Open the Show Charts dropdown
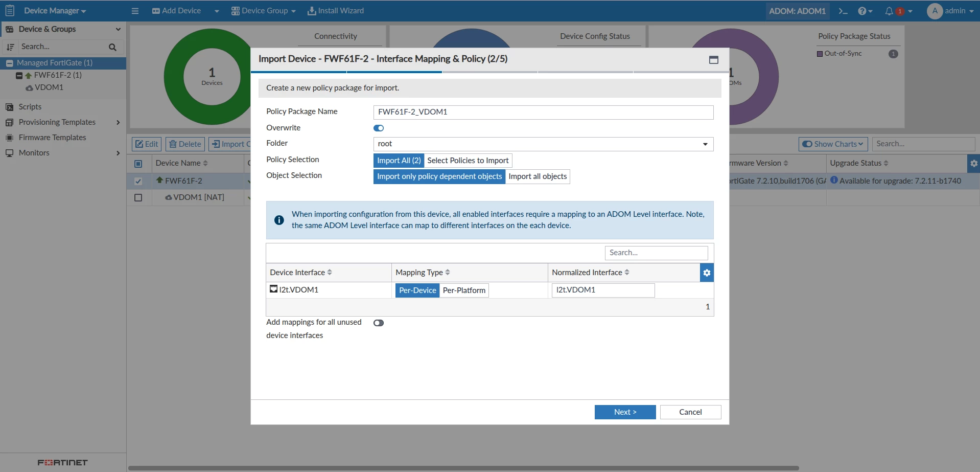 834,144
